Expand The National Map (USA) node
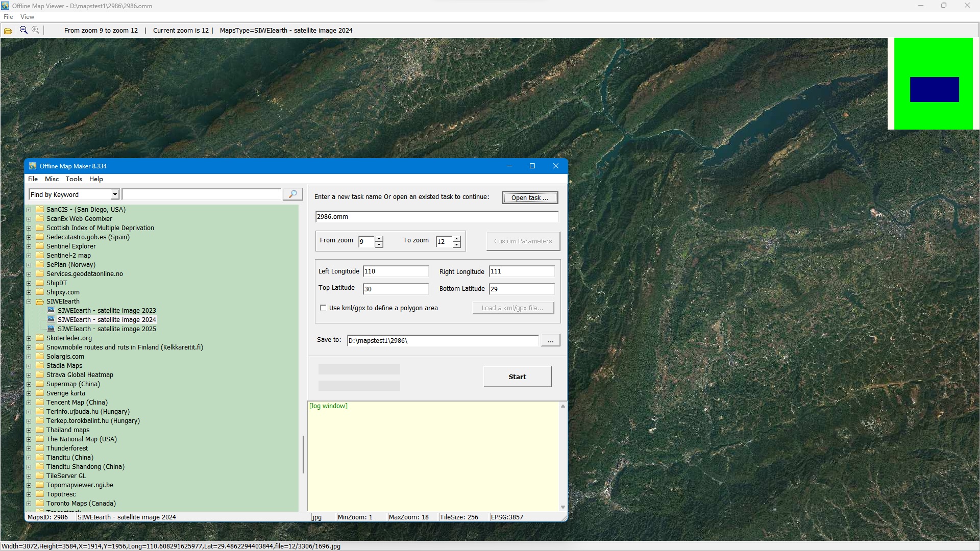 (29, 439)
